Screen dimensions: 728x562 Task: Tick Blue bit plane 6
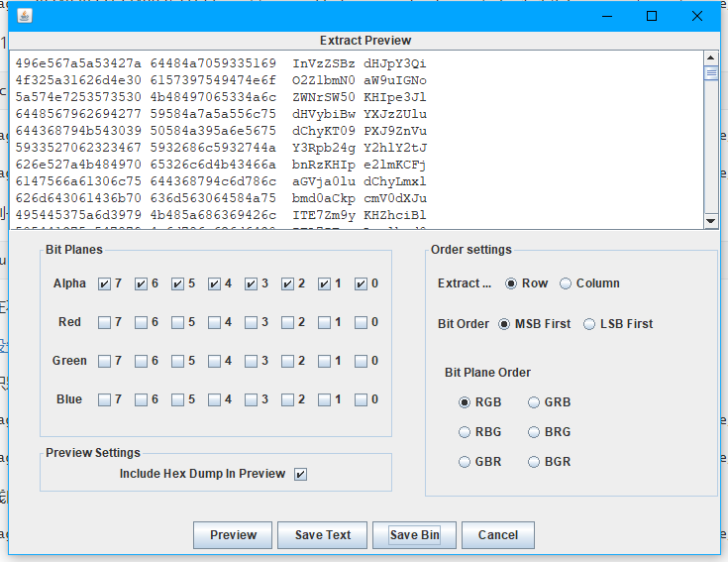tap(141, 399)
